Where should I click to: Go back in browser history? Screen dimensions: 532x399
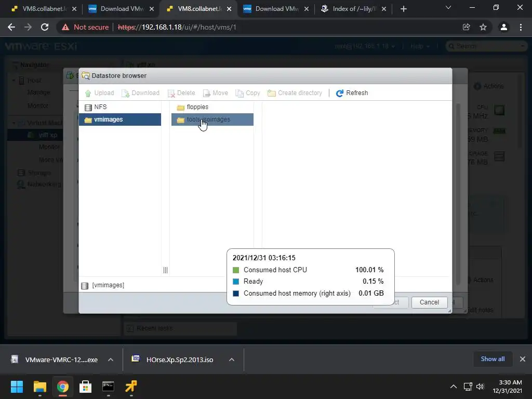(x=11, y=27)
